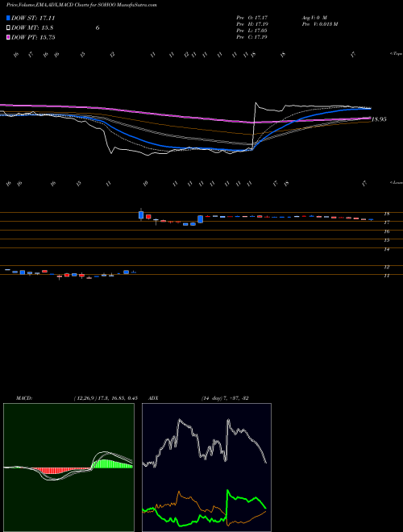
Task: Click the 16 price axis label
Action: click(x=386, y=231)
